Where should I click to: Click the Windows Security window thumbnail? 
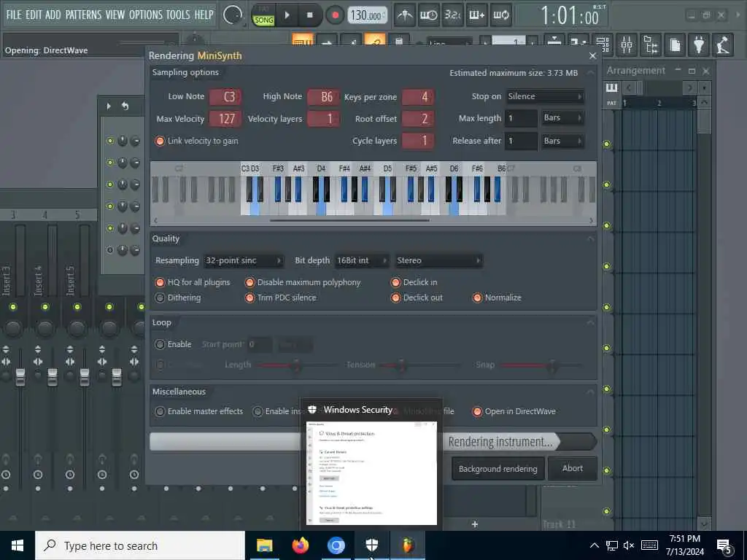click(x=371, y=472)
